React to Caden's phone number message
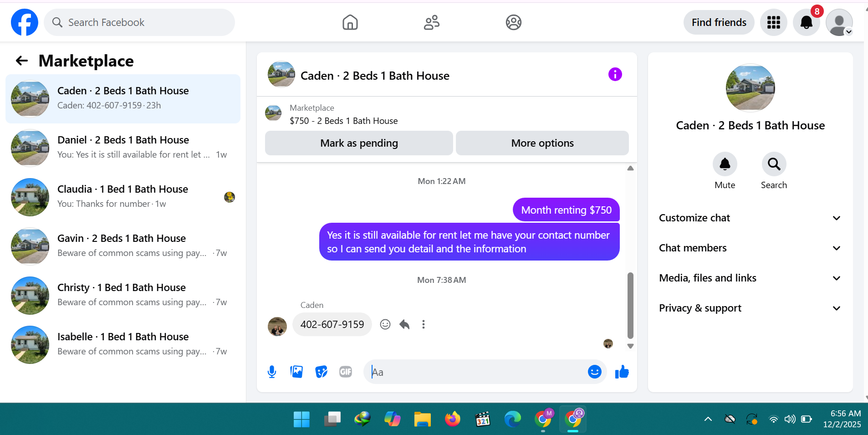The height and width of the screenshot is (435, 868). tap(385, 324)
